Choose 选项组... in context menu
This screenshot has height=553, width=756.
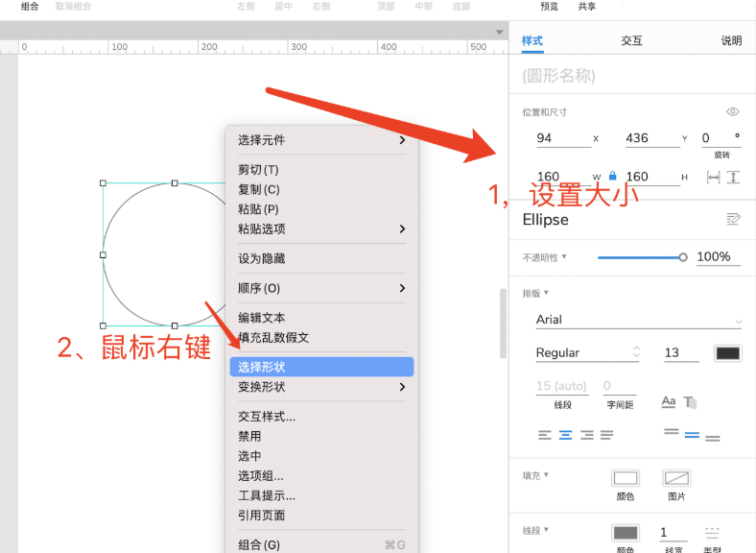tap(321, 476)
